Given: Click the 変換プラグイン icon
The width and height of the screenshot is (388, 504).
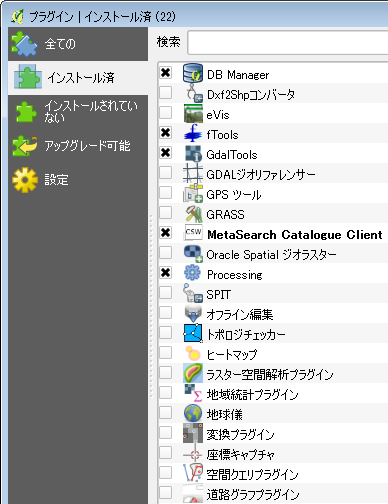Looking at the screenshot, I should coord(193,433).
